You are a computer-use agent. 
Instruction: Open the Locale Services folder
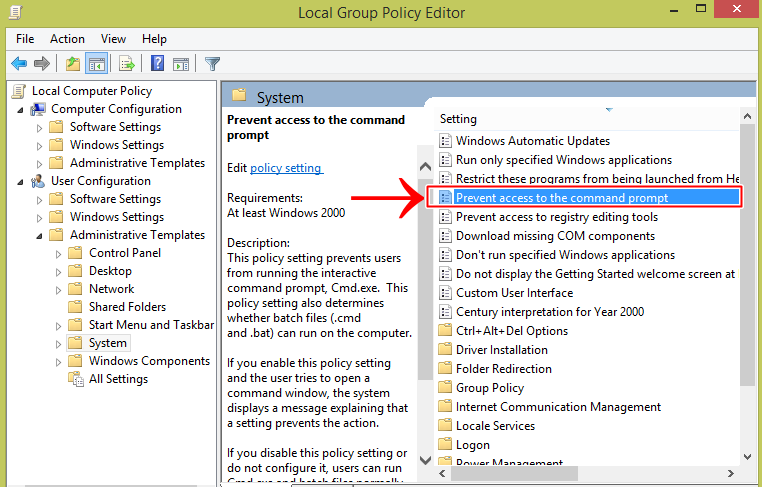[x=495, y=425]
